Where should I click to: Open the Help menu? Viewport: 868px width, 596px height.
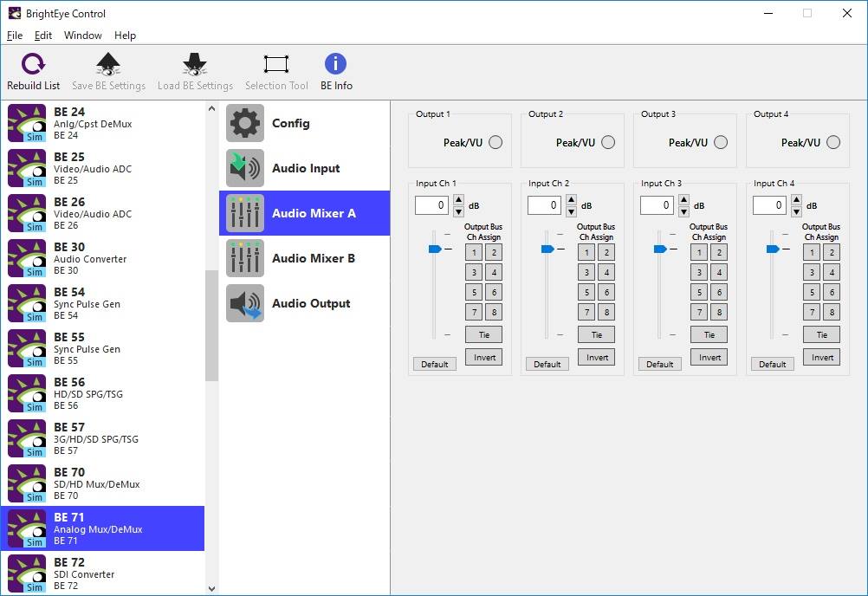coord(125,36)
